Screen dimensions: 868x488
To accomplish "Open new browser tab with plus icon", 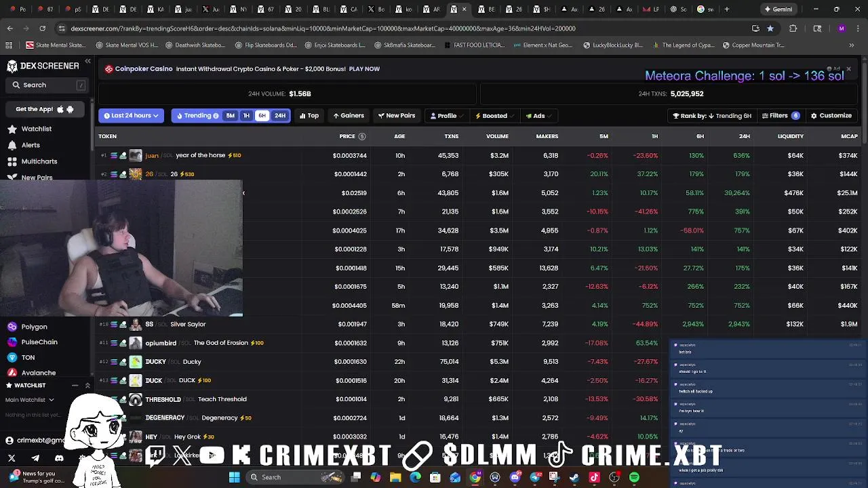I will [726, 9].
